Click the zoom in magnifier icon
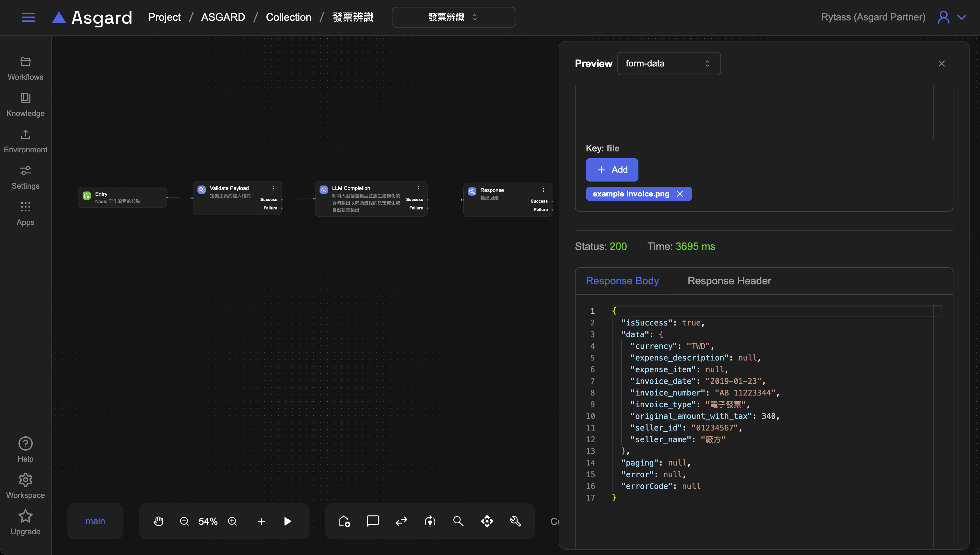Screen dimensions: 980x555 point(232,521)
